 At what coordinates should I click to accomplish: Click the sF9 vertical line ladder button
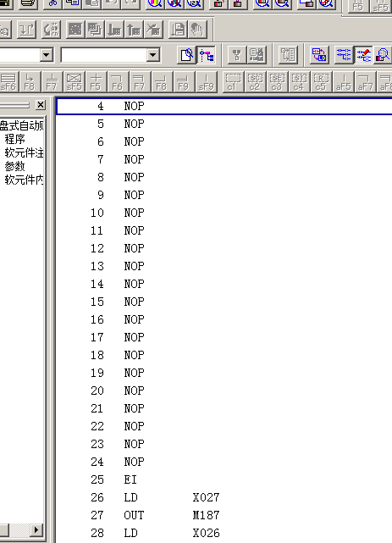point(206,82)
